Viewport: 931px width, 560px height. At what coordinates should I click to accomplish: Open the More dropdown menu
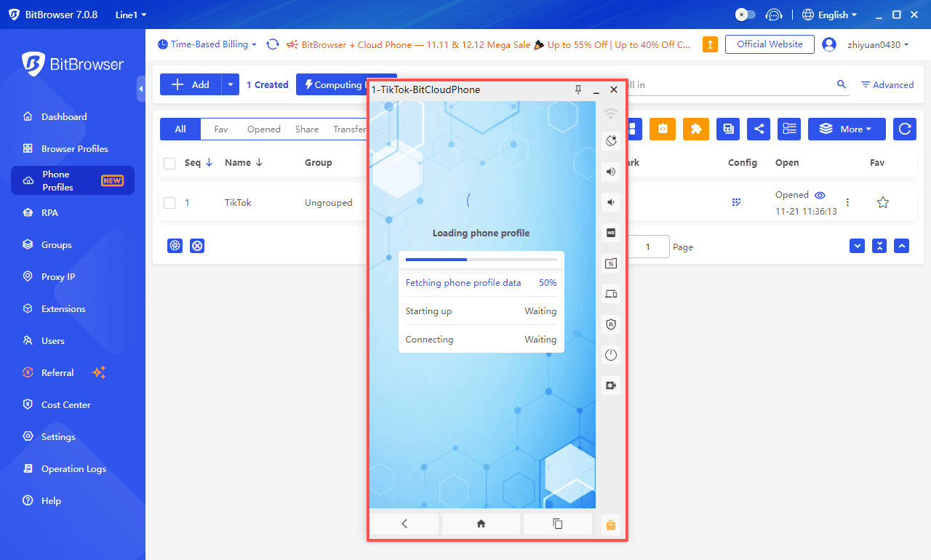pos(846,129)
